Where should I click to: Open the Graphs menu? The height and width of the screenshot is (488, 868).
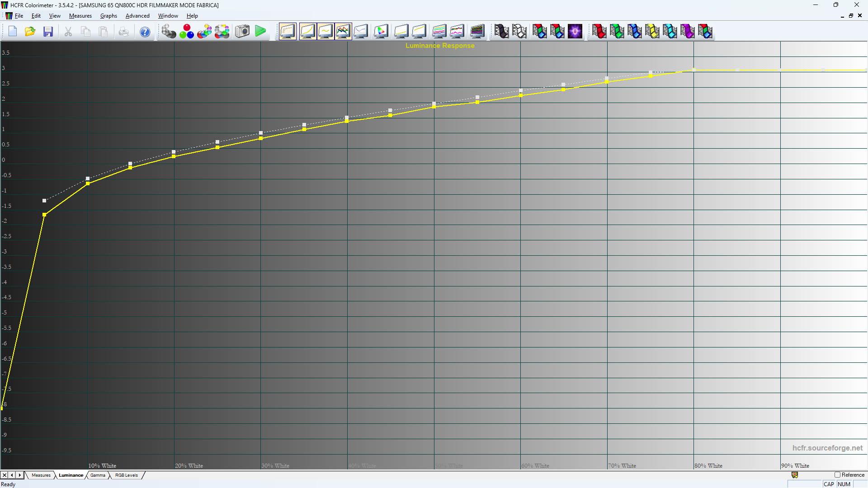point(108,15)
